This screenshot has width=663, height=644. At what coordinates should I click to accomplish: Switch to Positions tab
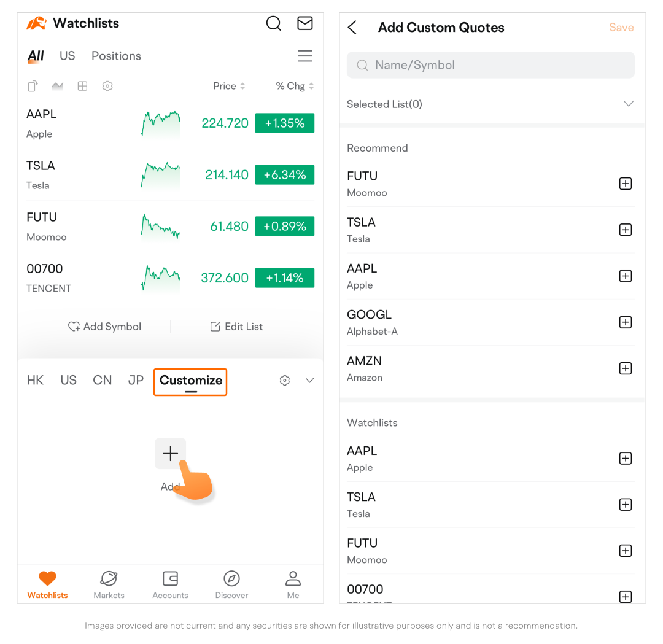[116, 56]
